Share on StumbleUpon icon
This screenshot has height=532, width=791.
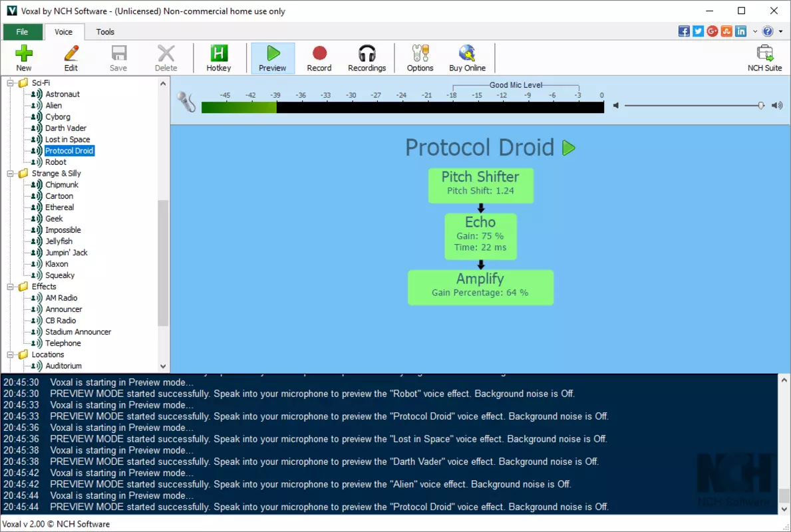726,31
